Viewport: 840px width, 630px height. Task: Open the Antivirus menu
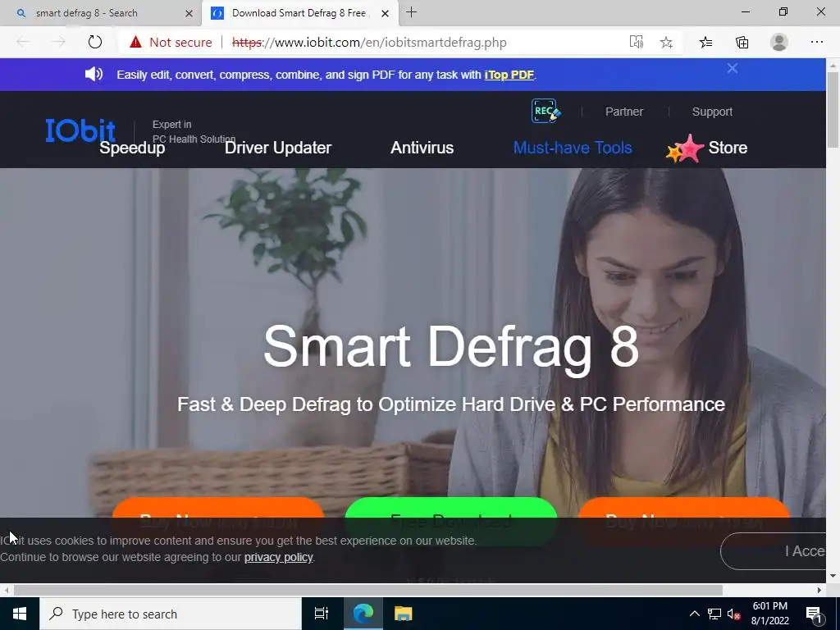(422, 148)
